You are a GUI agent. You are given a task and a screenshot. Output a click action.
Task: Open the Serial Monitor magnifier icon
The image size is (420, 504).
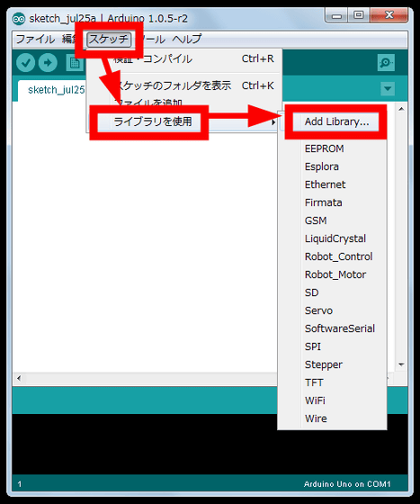pyautogui.click(x=386, y=62)
